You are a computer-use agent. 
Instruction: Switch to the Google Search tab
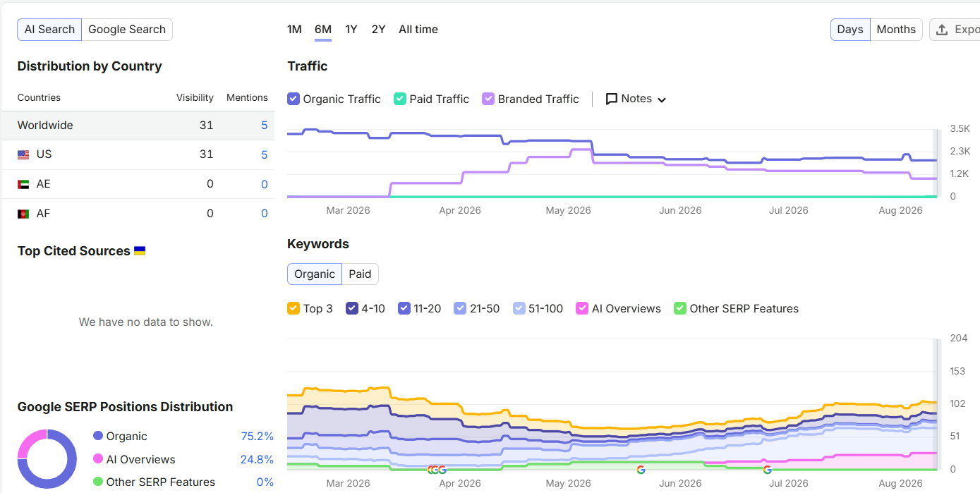coord(127,30)
